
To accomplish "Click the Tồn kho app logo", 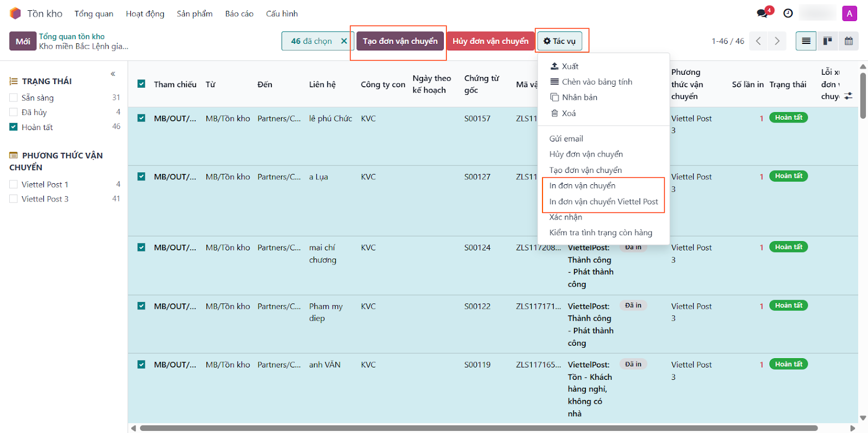I will (x=15, y=14).
